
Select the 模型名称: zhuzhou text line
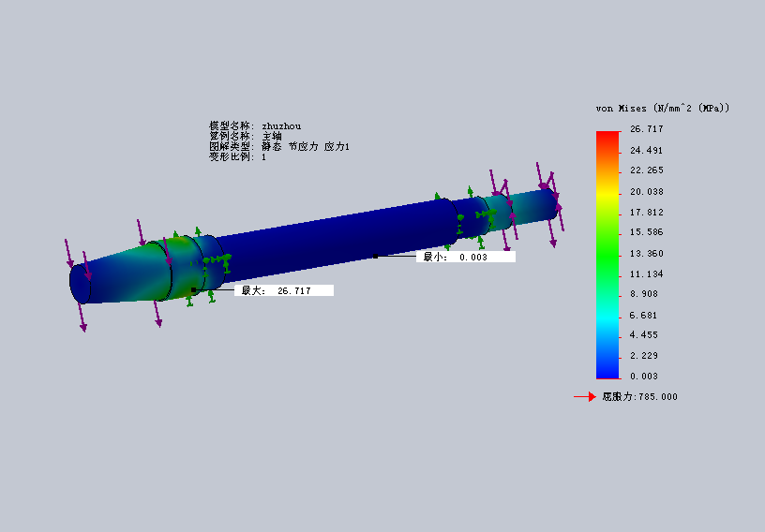pyautogui.click(x=255, y=126)
